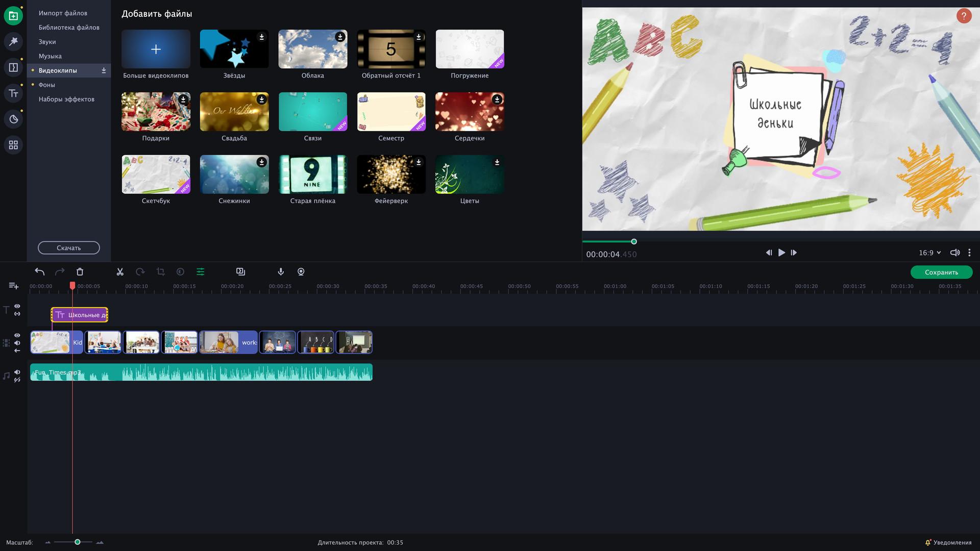This screenshot has width=980, height=551.
Task: Open clip properties with the green sliders icon
Action: pyautogui.click(x=201, y=272)
